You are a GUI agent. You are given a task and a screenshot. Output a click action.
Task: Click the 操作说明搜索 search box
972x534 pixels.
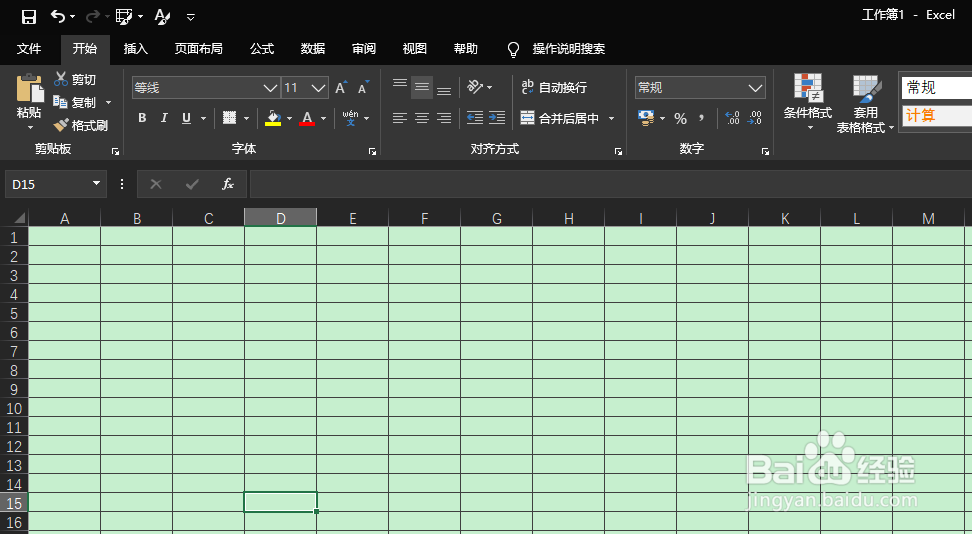pos(568,49)
